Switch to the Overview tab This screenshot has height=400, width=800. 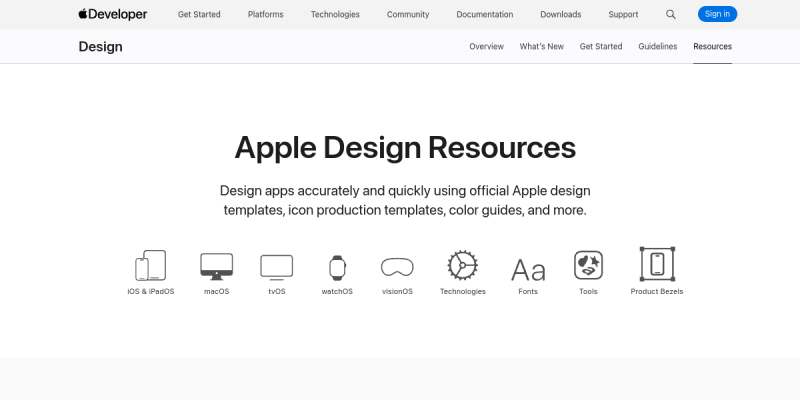pyautogui.click(x=486, y=46)
